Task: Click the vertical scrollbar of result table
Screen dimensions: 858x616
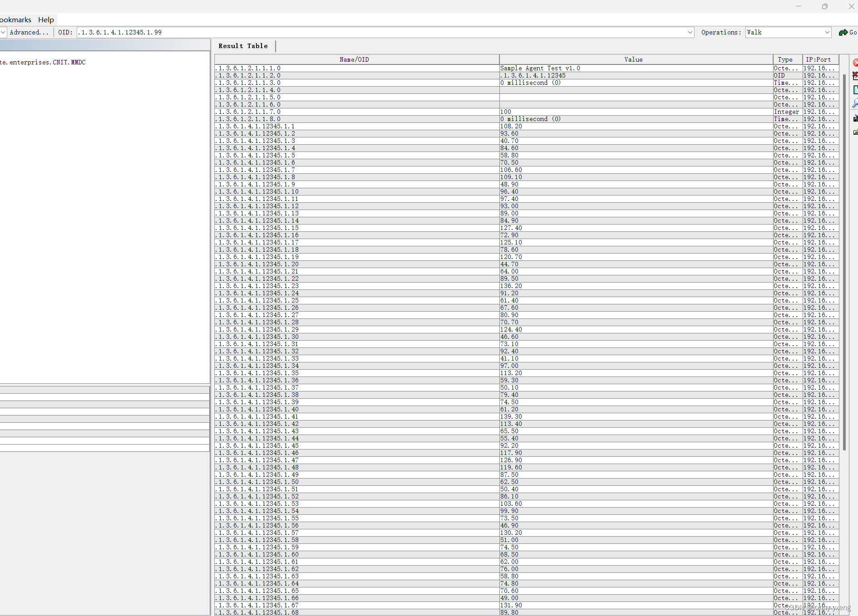Action: (844, 262)
